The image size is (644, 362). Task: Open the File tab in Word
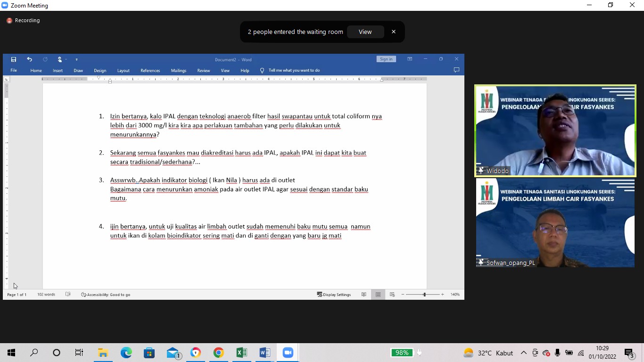[14, 70]
